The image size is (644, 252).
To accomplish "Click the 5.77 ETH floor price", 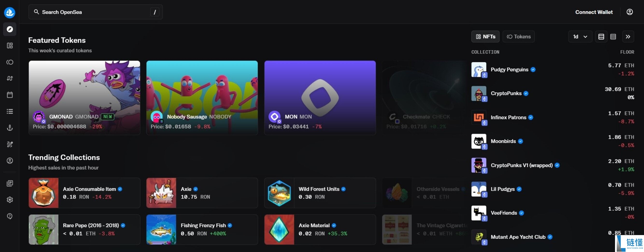I will pos(621,65).
